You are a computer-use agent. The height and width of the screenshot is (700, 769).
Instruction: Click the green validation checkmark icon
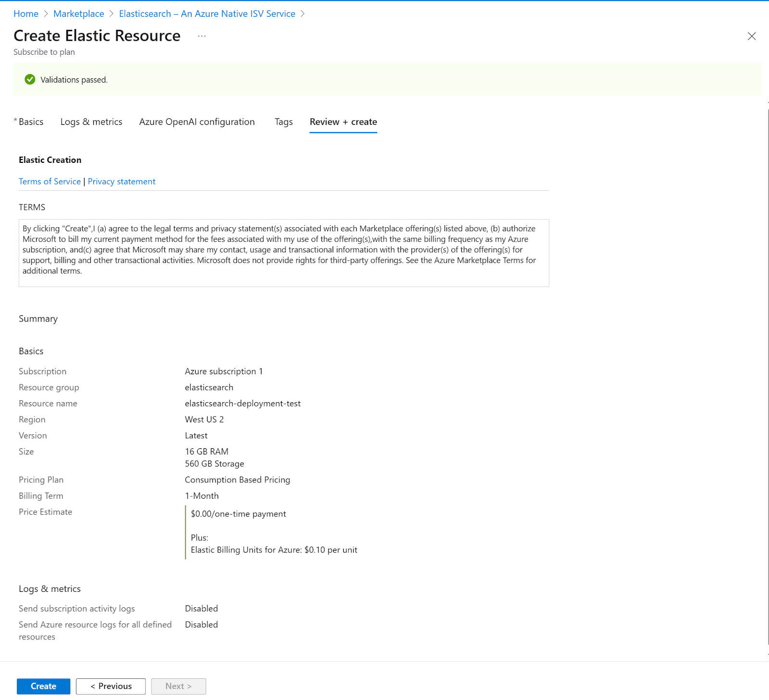tap(30, 79)
